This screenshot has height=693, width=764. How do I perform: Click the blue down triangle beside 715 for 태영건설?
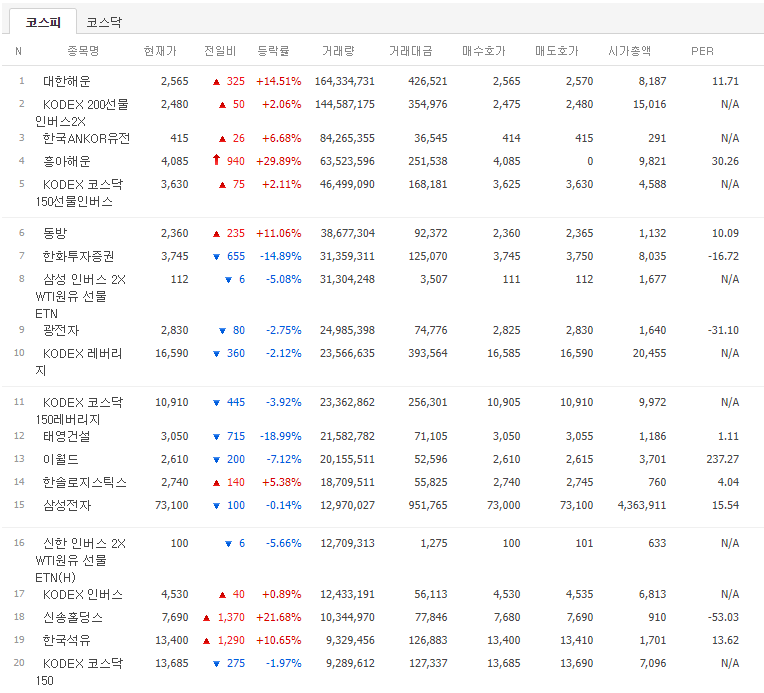tap(216, 437)
